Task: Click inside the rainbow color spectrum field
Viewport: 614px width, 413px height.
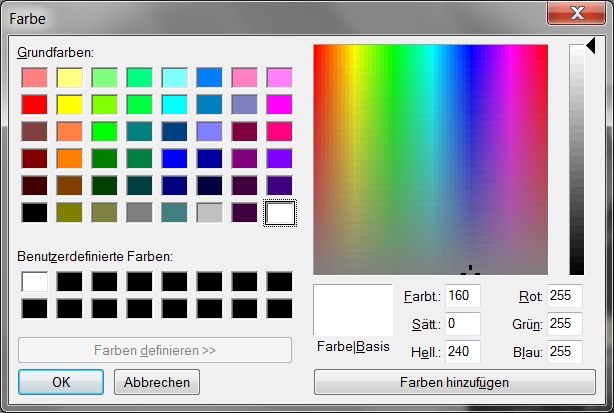Action: 430,159
